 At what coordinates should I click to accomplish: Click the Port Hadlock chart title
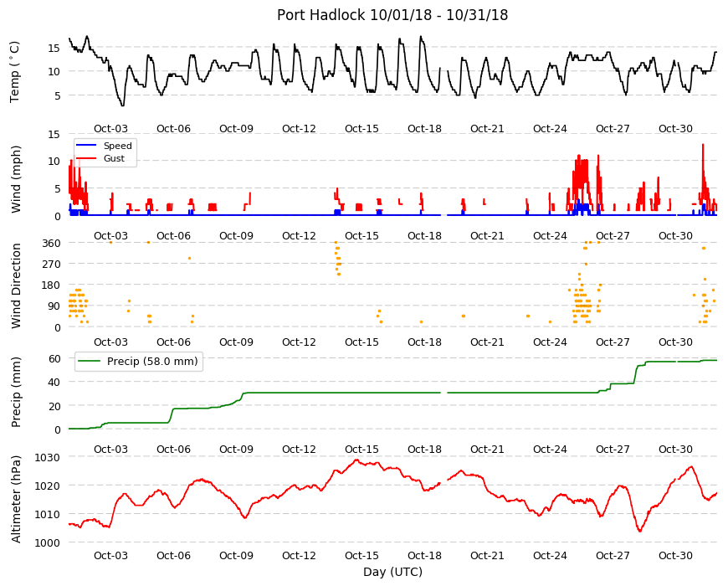pyautogui.click(x=392, y=15)
